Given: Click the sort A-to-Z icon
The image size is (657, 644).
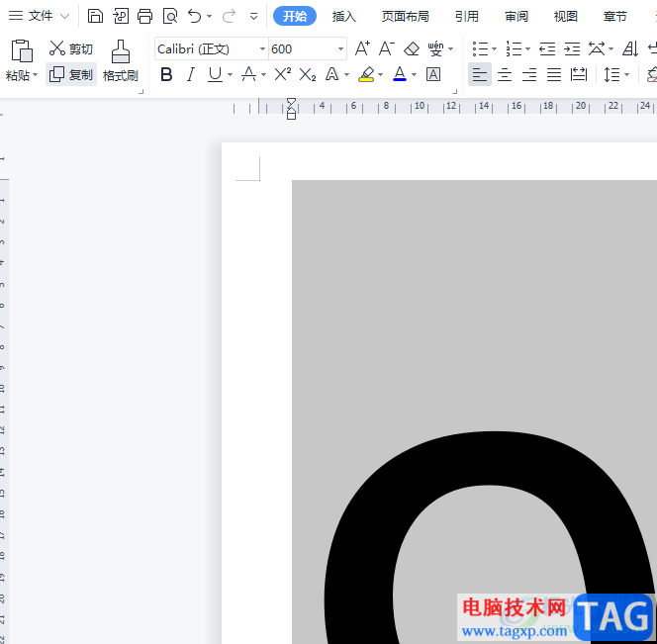Looking at the screenshot, I should tap(630, 48).
